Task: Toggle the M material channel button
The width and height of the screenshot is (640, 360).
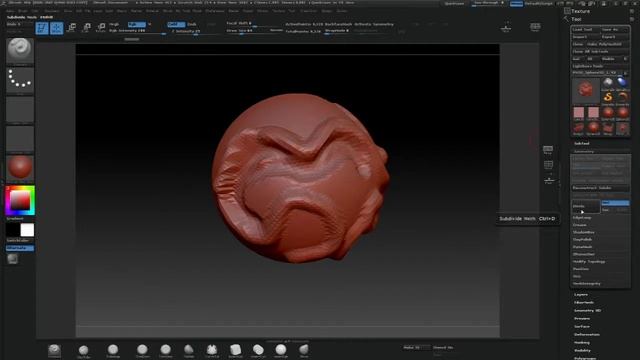Action: (150, 24)
